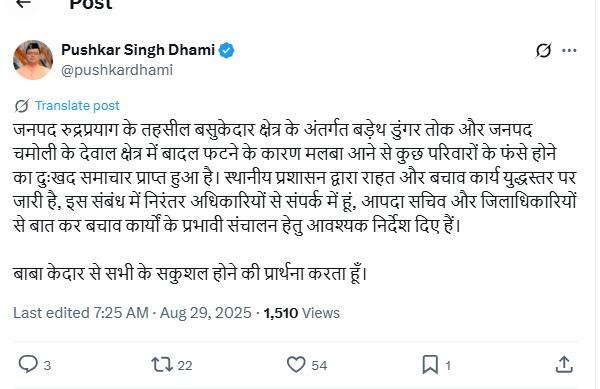Click the repost count 22

coord(185,366)
